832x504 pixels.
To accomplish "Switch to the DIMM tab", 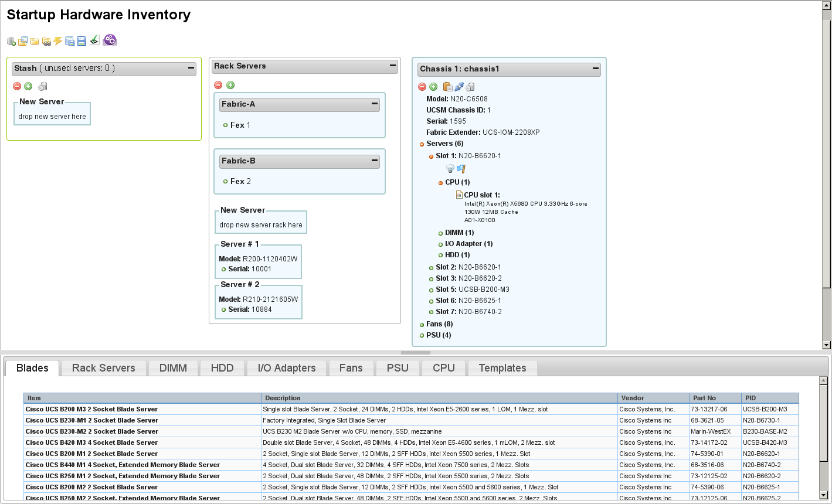I will point(174,368).
